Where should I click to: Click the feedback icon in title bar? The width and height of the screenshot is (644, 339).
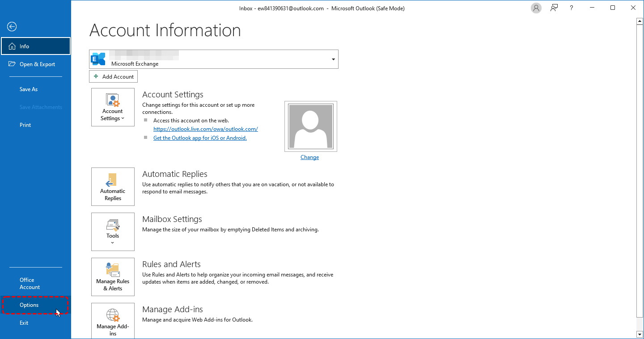click(554, 8)
